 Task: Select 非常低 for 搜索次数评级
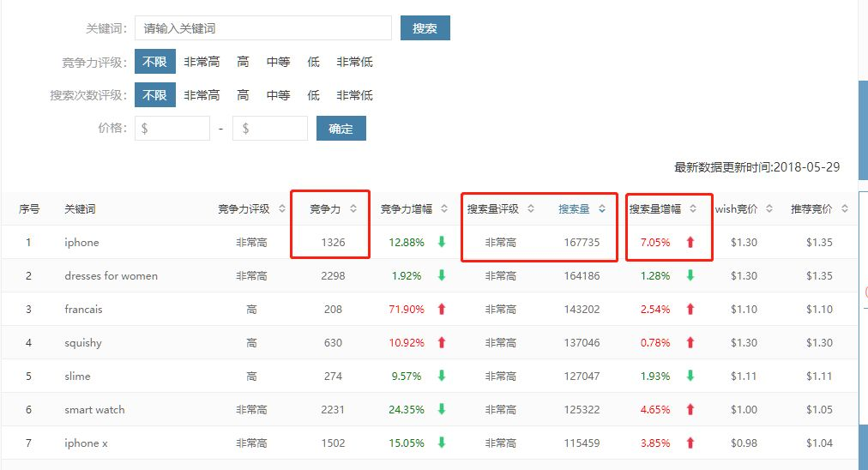pyautogui.click(x=355, y=95)
